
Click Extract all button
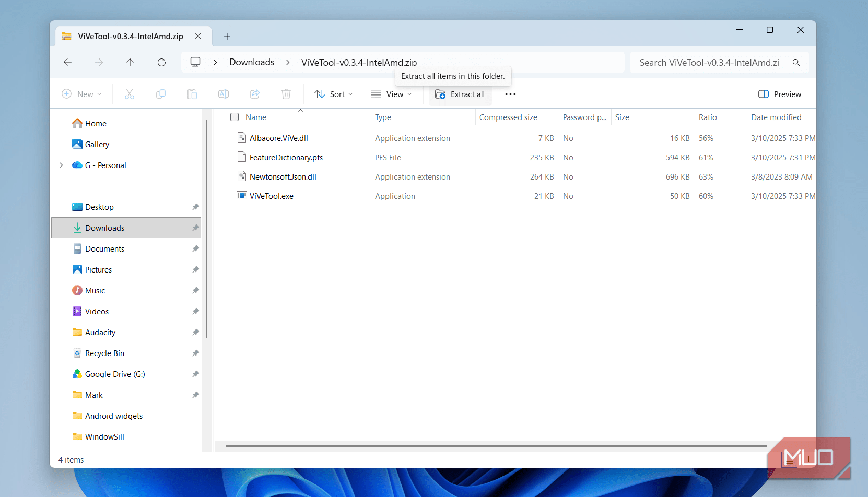tap(460, 94)
